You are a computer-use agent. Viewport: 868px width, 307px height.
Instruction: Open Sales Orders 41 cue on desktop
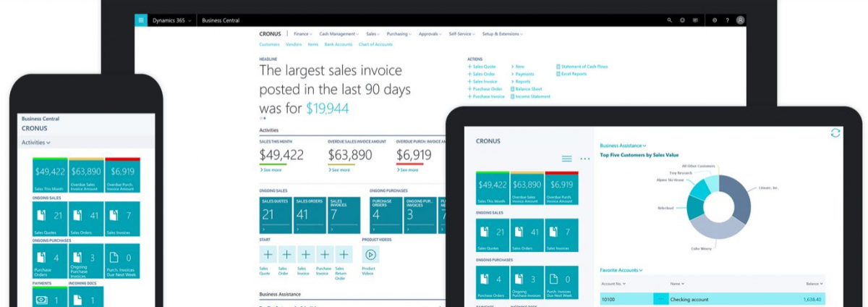310,214
